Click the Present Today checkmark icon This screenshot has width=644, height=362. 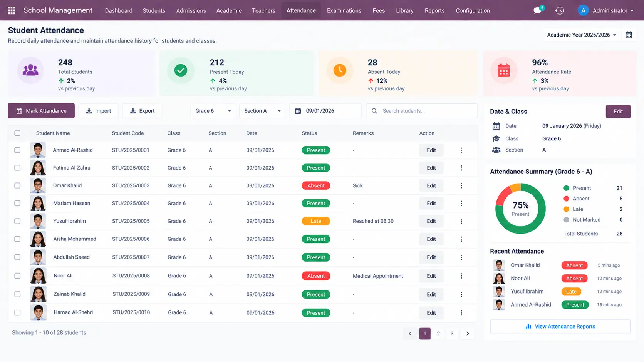[x=181, y=70]
